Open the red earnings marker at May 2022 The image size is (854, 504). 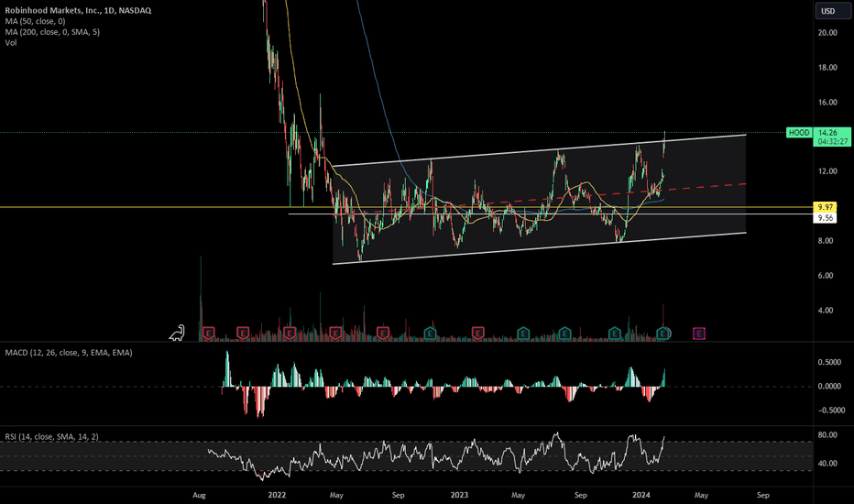335,333
